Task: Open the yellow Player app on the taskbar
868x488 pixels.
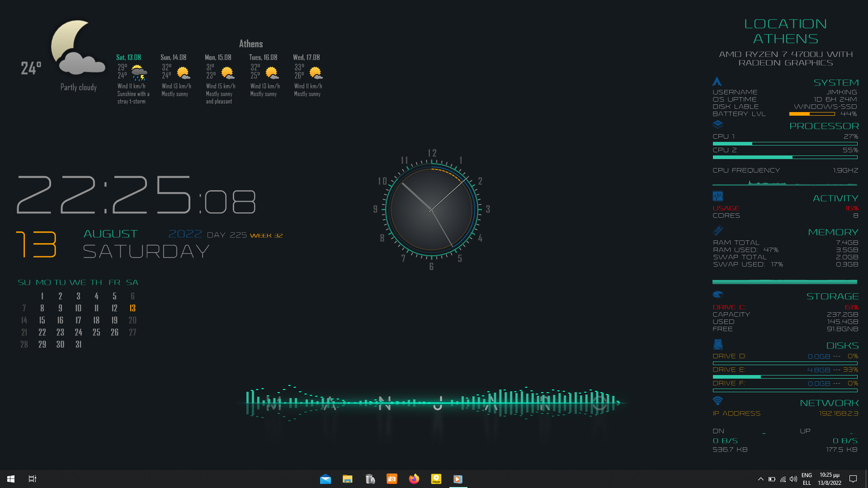Action: (x=436, y=479)
